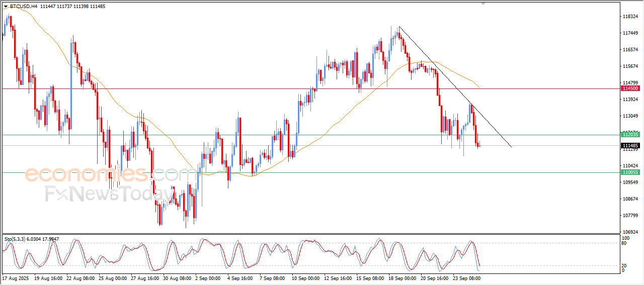
Task: Click the 23 Sep 08:00 date label
Action: pos(466,277)
